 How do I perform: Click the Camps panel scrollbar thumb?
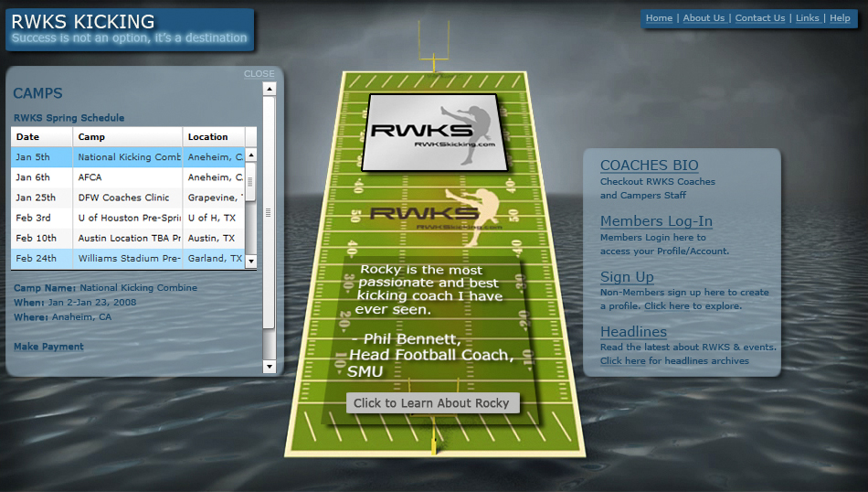pyautogui.click(x=269, y=213)
